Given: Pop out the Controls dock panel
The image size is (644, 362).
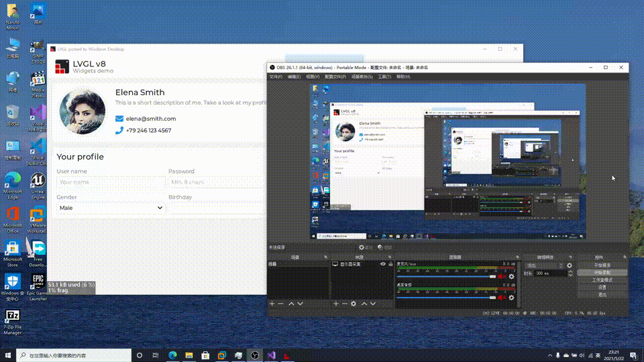Looking at the screenshot, I should [625, 257].
